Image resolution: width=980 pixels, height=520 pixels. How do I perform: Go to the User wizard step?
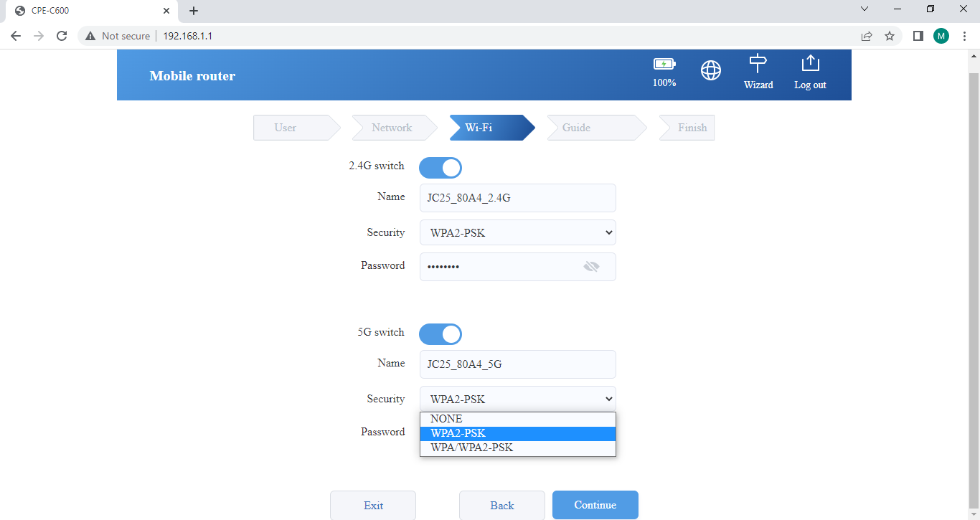coord(296,128)
